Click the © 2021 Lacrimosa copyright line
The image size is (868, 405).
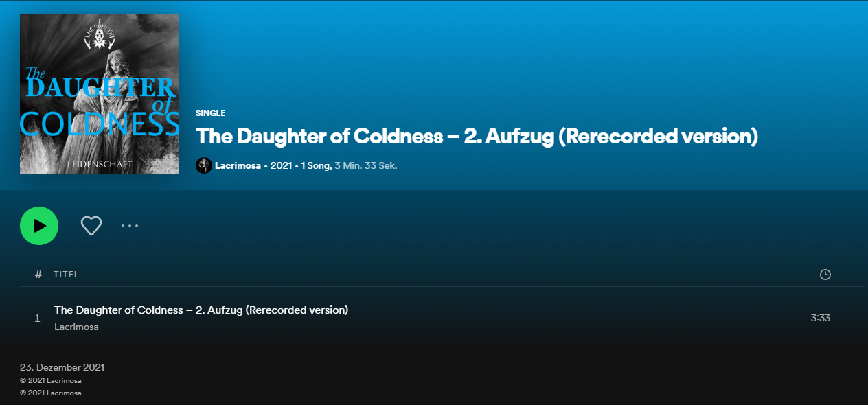(51, 380)
